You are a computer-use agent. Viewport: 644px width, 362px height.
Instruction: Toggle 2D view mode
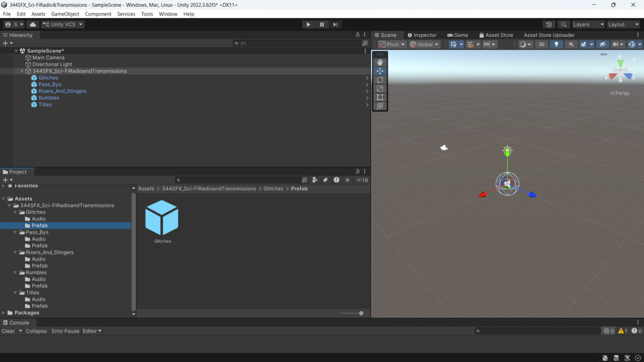pyautogui.click(x=541, y=45)
